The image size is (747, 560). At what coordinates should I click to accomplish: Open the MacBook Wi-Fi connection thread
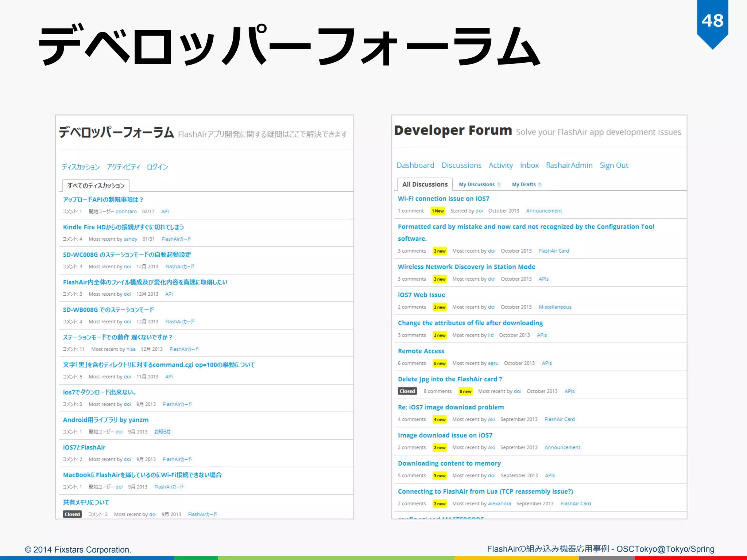click(142, 475)
